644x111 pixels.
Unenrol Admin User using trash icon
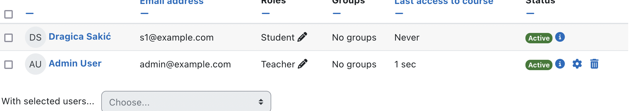coord(594,64)
